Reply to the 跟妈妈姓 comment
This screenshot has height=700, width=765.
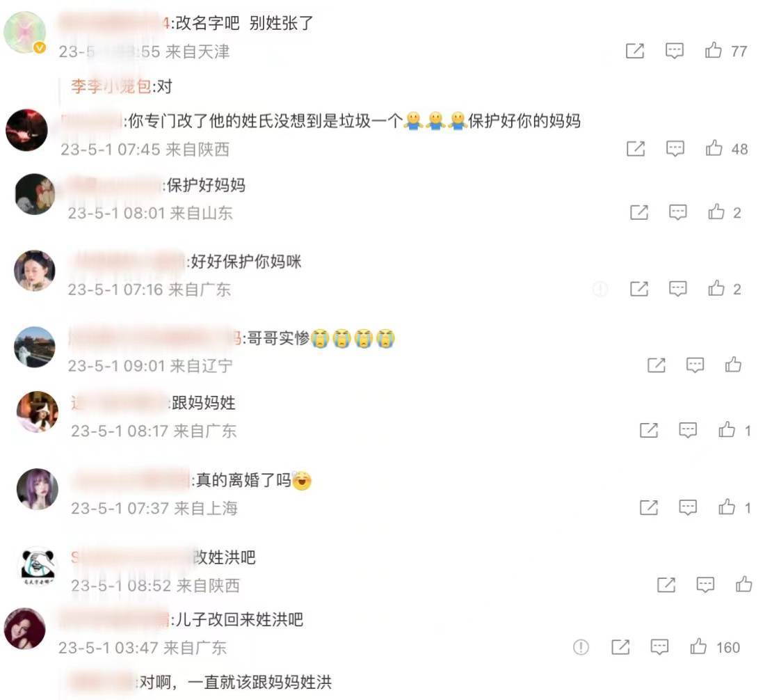click(x=688, y=430)
